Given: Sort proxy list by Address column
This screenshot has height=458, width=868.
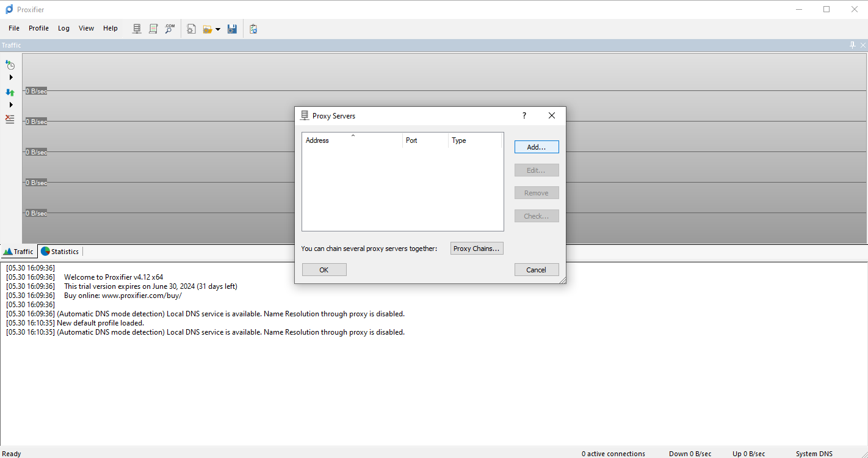Looking at the screenshot, I should [x=352, y=140].
